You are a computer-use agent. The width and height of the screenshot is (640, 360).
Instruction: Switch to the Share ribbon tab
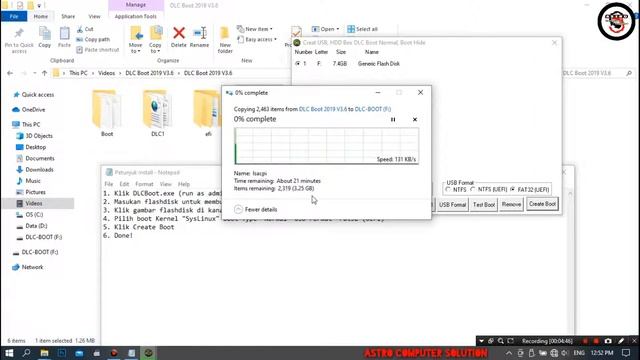[68, 16]
